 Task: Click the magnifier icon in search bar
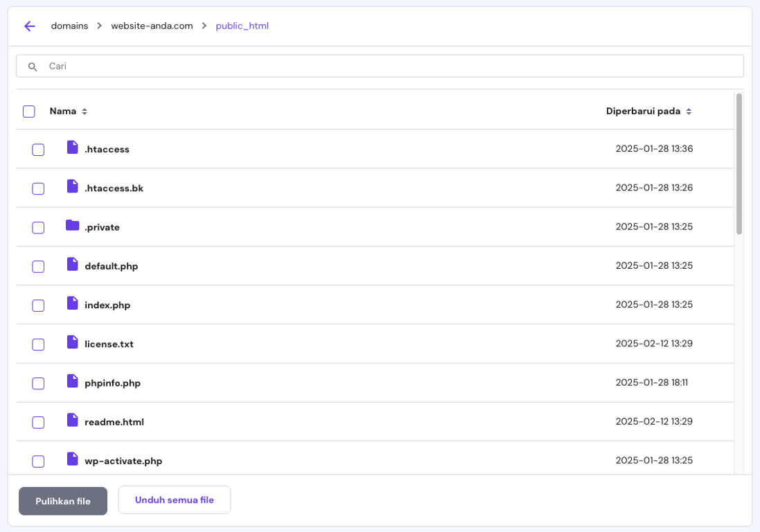33,66
